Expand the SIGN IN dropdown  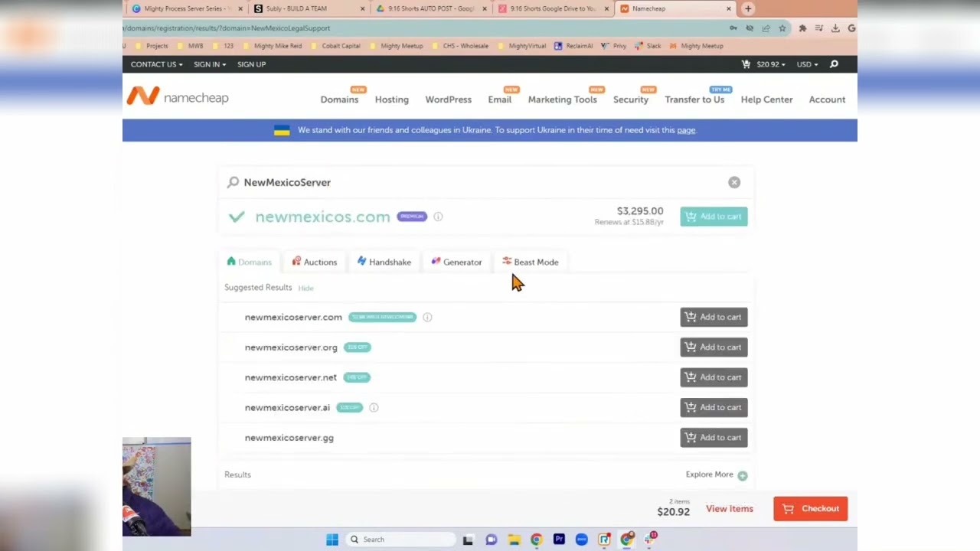(x=209, y=64)
